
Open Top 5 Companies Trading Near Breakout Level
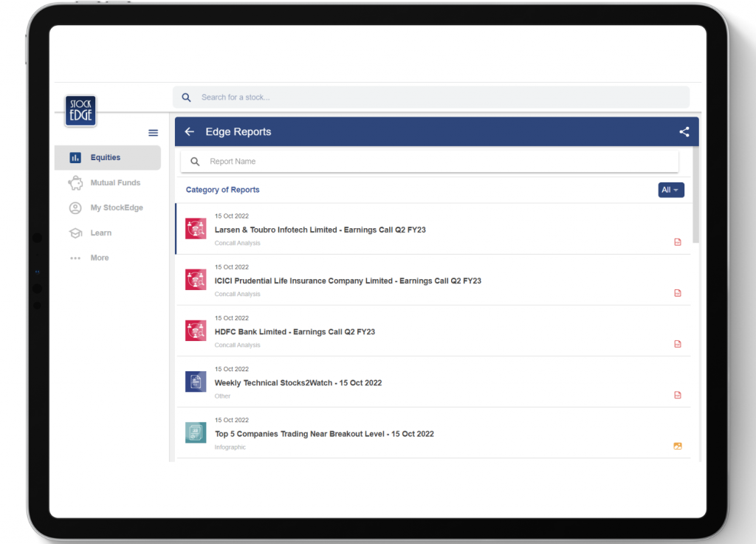(x=433, y=433)
